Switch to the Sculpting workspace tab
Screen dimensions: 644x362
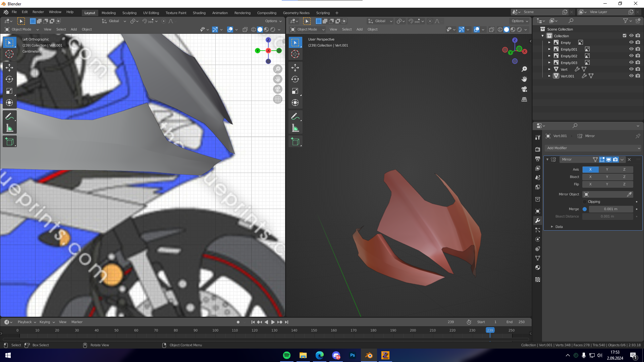coord(129,13)
